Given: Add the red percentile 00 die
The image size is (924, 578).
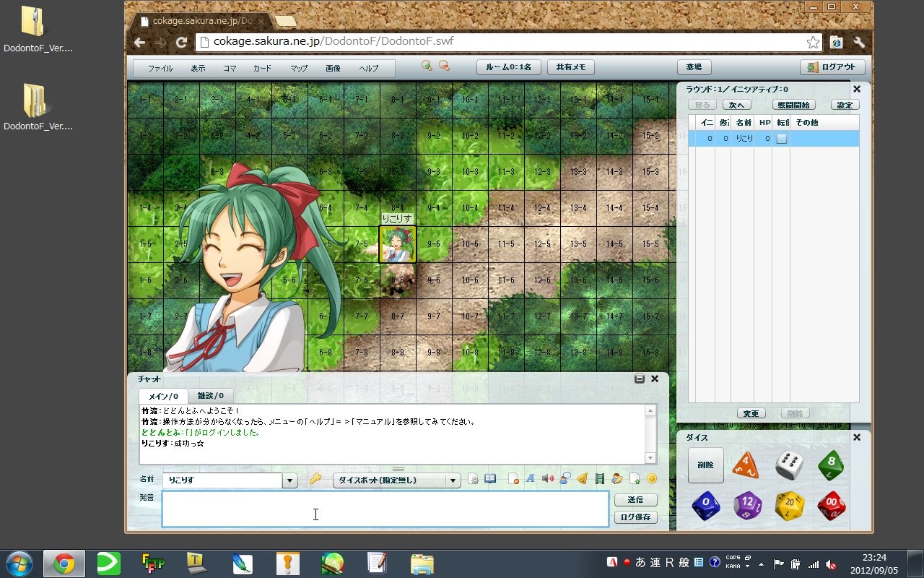Looking at the screenshot, I should [831, 506].
